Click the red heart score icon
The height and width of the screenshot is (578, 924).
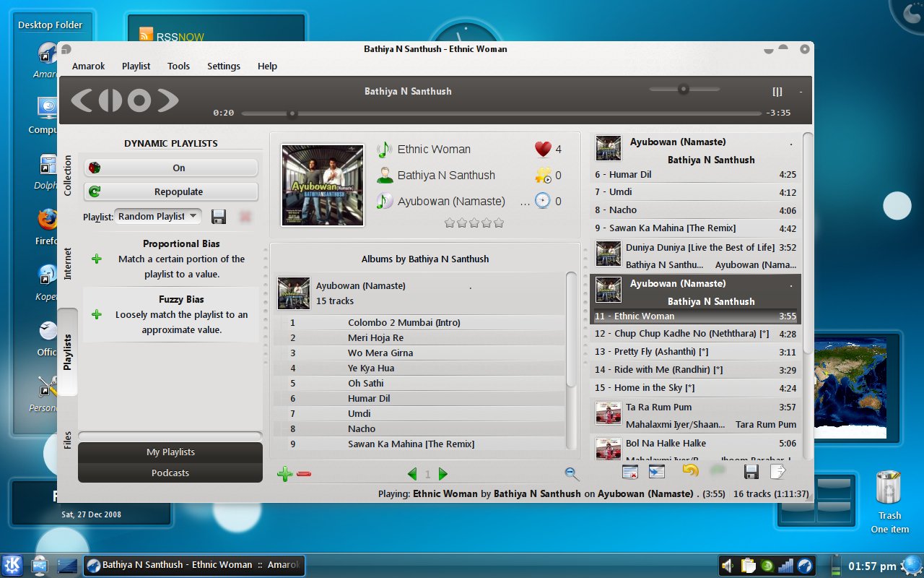pyautogui.click(x=543, y=150)
